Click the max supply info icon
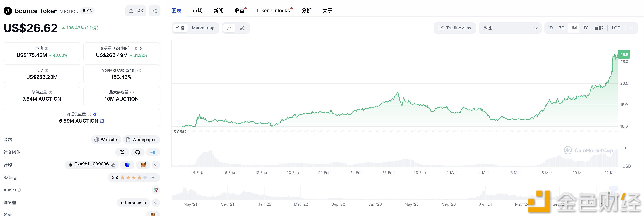The image size is (644, 216). pyautogui.click(x=132, y=92)
